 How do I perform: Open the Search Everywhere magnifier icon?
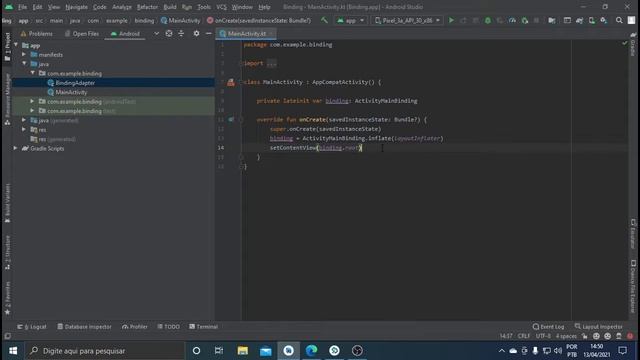coord(619,20)
